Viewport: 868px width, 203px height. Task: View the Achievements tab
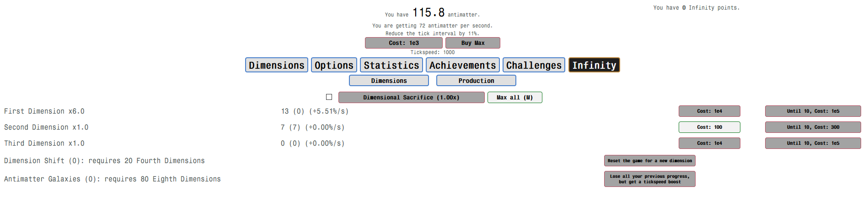463,65
